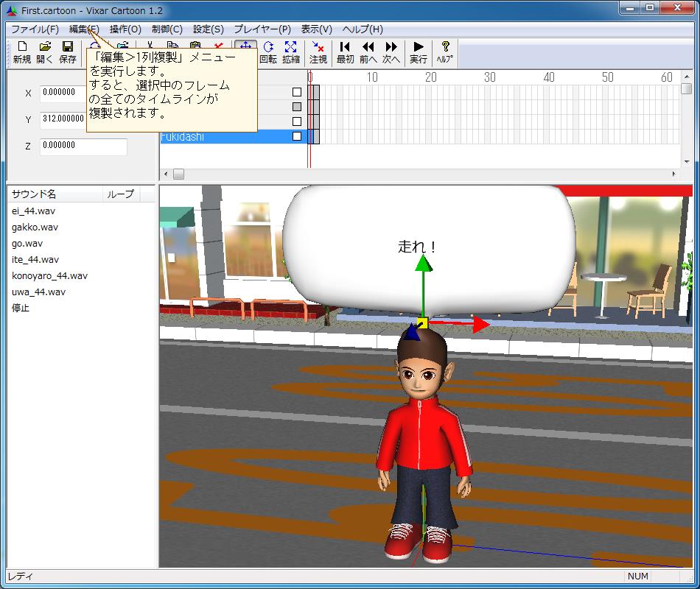Select the 拡縮 (Scale) tool
This screenshot has width=700, height=589.
pyautogui.click(x=291, y=52)
